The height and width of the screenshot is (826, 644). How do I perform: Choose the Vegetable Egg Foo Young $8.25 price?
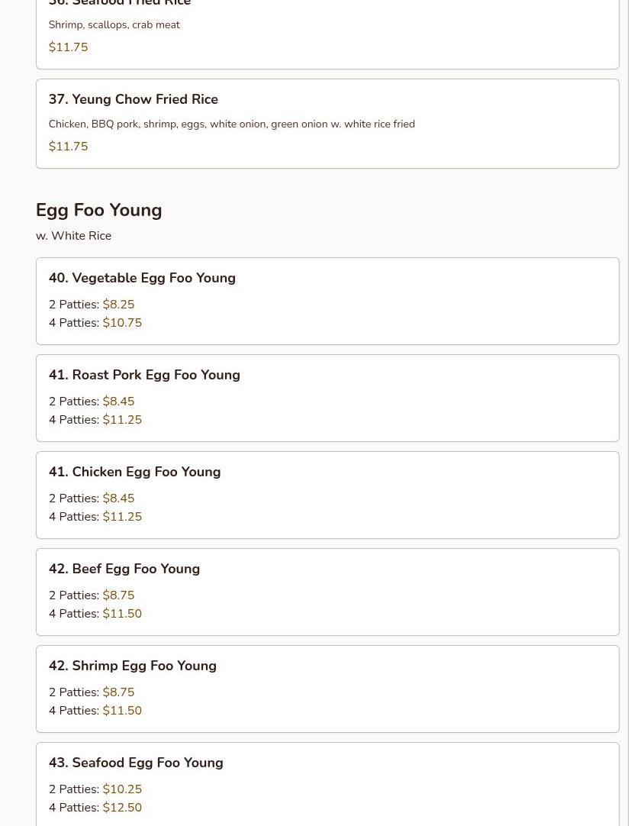(118, 305)
